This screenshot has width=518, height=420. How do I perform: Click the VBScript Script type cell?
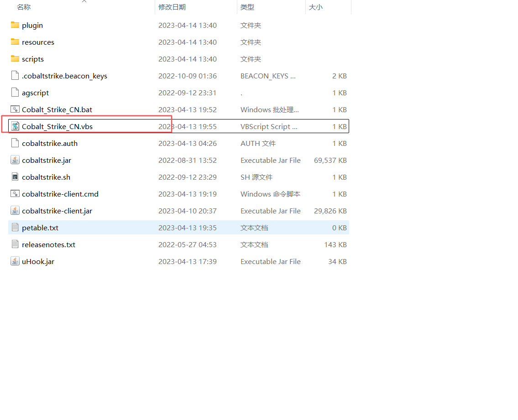point(269,126)
